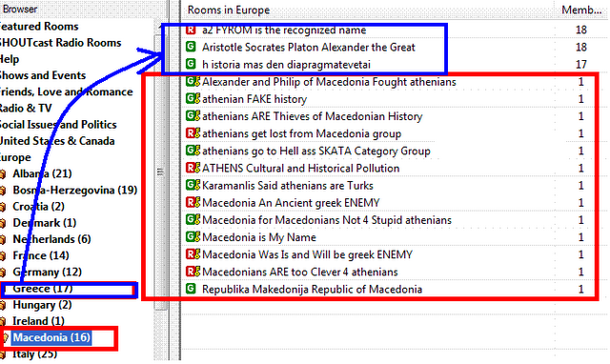
Task: Click the locked G icon of Alexander and Philip room
Action: tap(193, 82)
